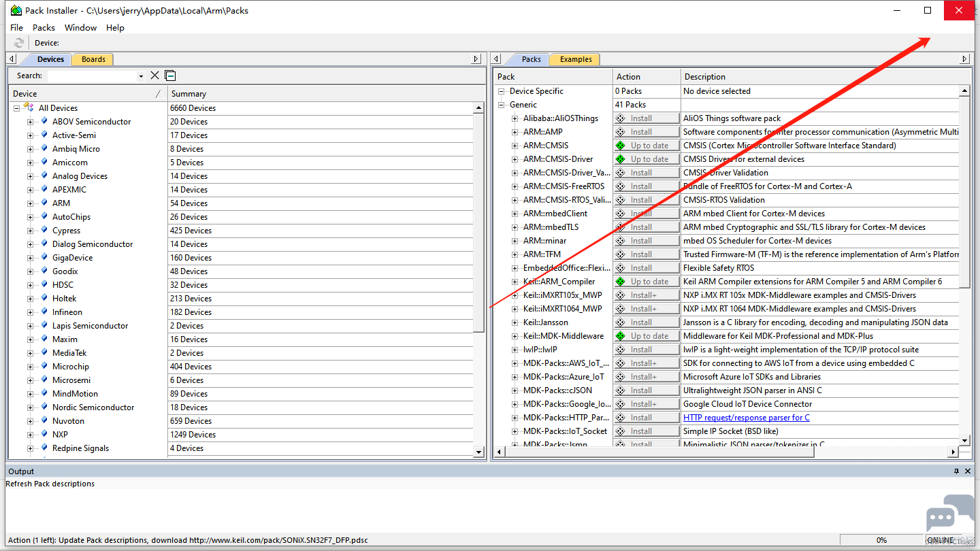Click the Cypress vendor icon

click(44, 230)
